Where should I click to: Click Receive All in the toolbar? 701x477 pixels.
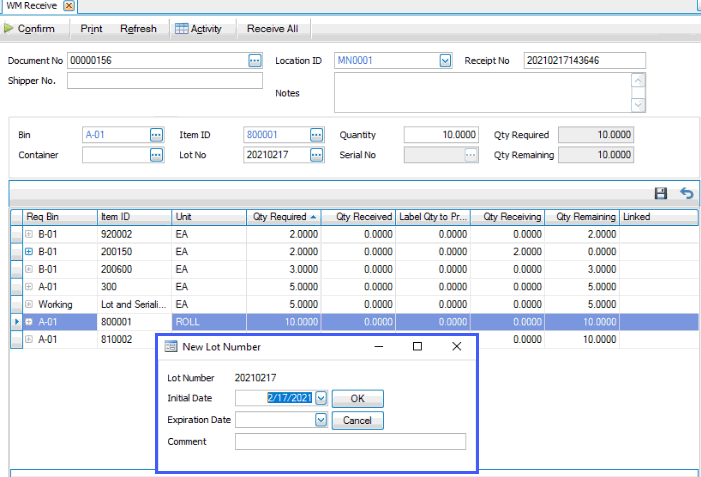point(272,29)
